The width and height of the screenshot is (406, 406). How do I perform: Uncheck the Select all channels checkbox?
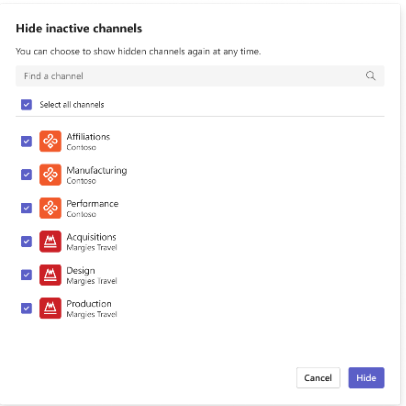(26, 105)
